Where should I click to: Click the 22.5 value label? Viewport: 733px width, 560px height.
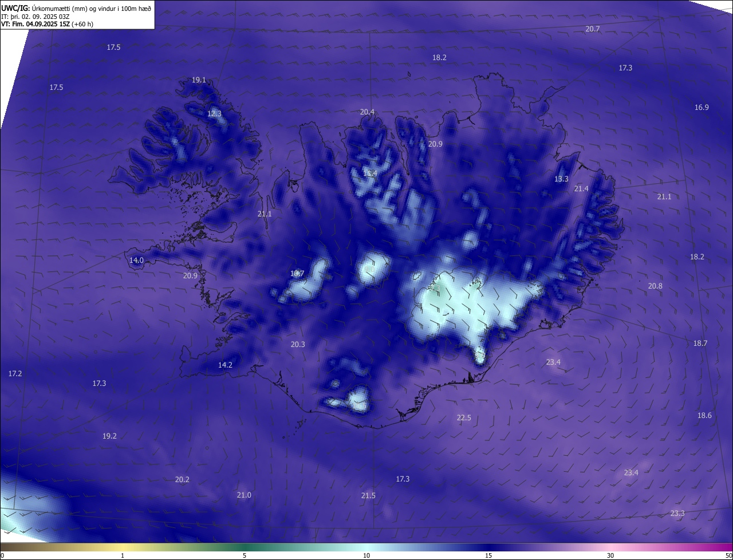[464, 417]
